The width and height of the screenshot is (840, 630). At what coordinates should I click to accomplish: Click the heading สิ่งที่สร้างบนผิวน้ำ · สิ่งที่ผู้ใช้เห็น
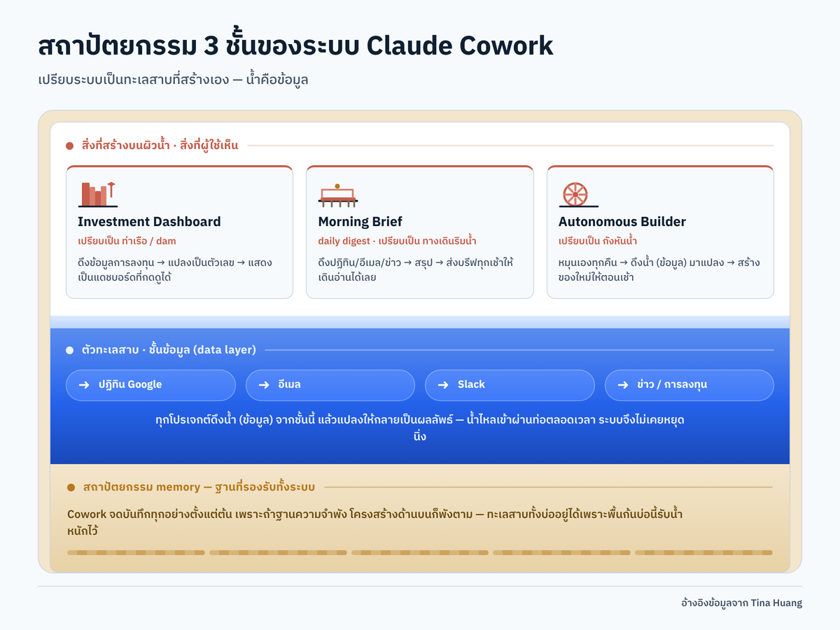tap(160, 146)
